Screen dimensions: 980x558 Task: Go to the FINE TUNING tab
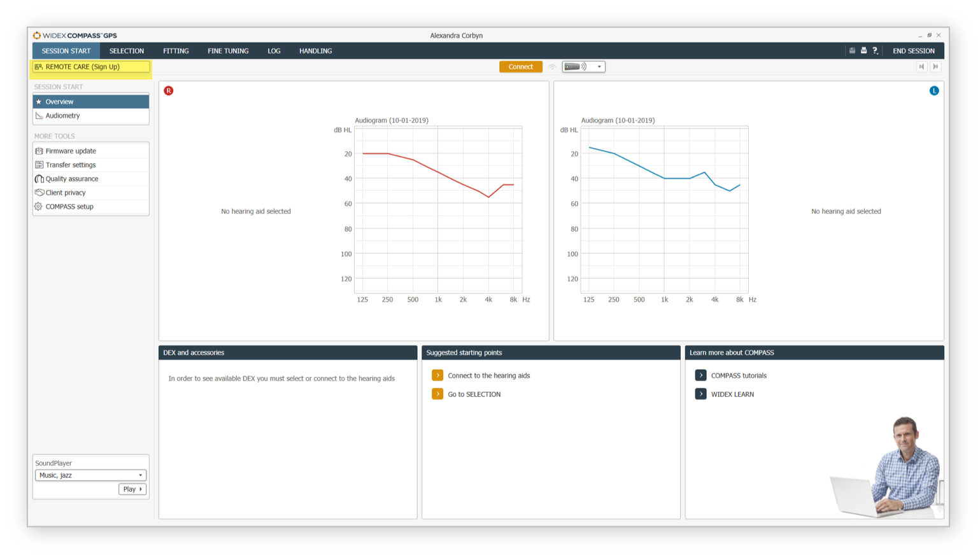click(228, 51)
